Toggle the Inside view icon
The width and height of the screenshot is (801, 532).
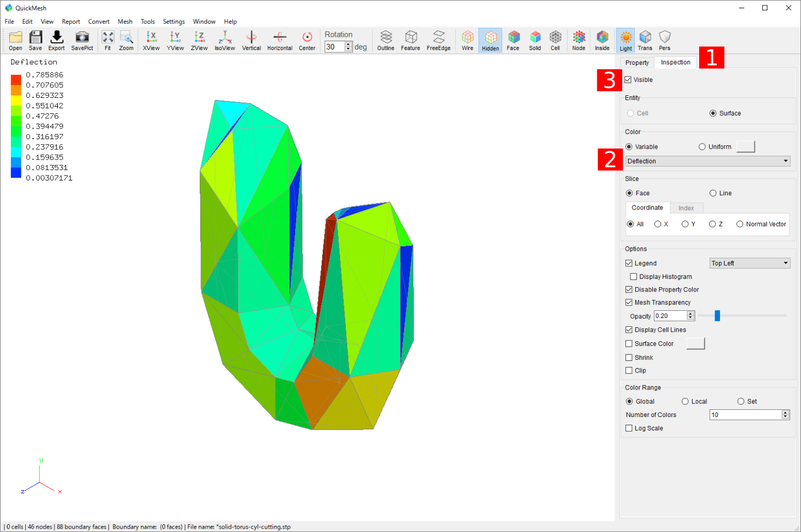pos(602,41)
